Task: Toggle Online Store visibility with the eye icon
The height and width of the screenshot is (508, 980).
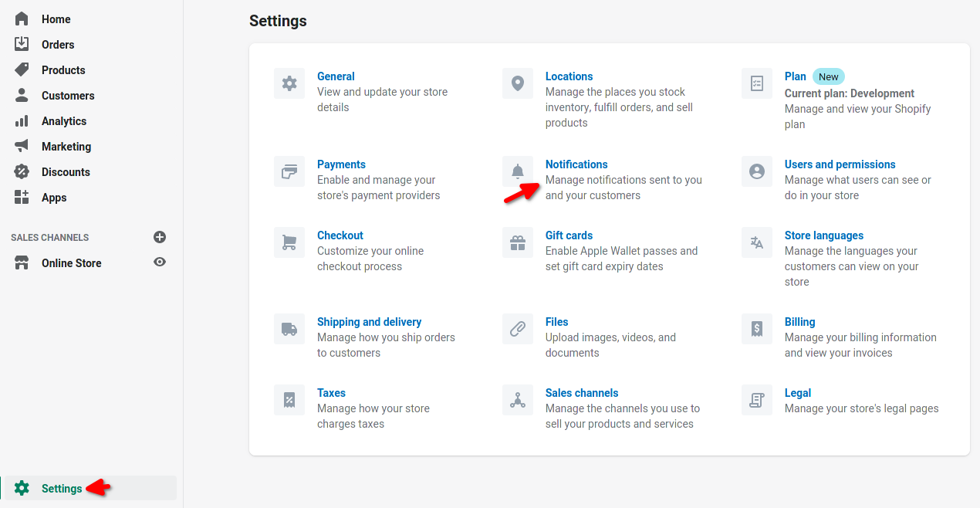Action: point(159,262)
